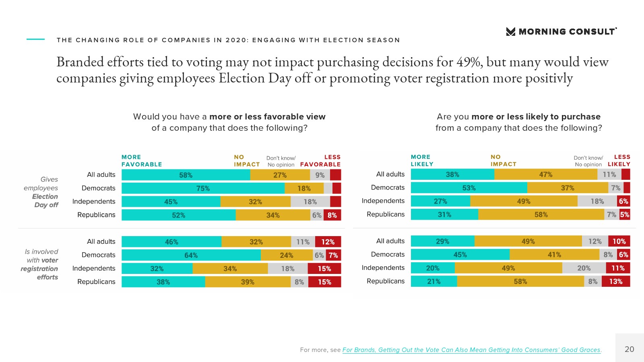Click the likely to purchase question heading
Screen dimensions: 644x362
point(518,122)
